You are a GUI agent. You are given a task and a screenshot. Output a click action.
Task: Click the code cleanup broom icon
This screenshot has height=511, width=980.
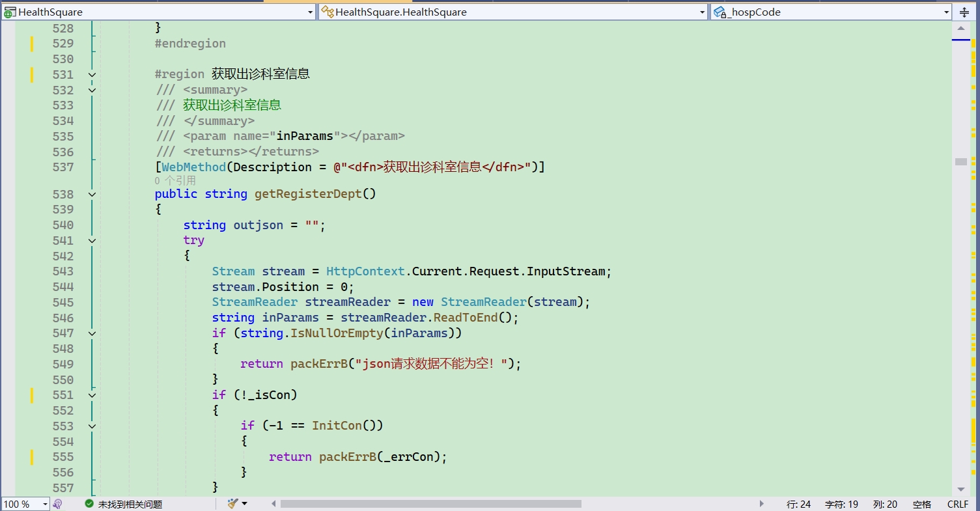tap(232, 504)
